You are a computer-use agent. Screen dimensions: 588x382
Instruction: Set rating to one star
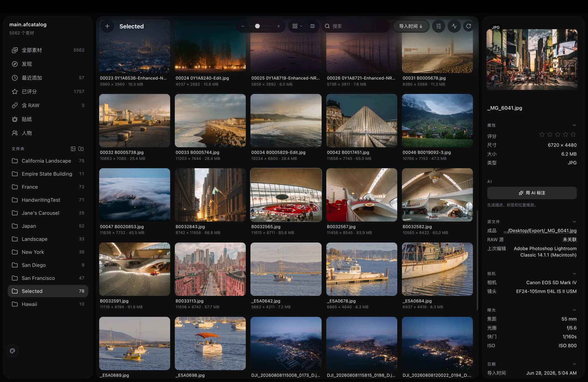[542, 134]
